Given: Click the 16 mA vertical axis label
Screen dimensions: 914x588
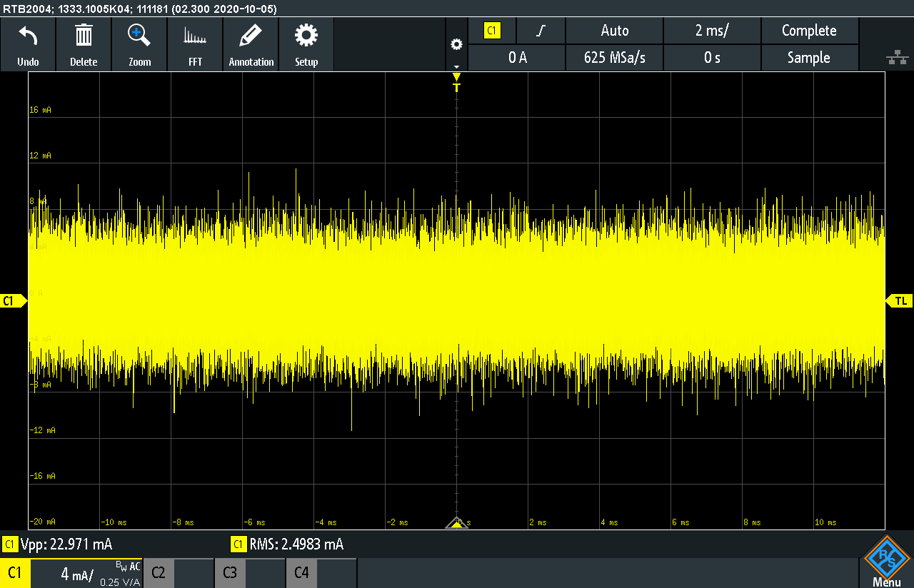Looking at the screenshot, I should [x=41, y=110].
